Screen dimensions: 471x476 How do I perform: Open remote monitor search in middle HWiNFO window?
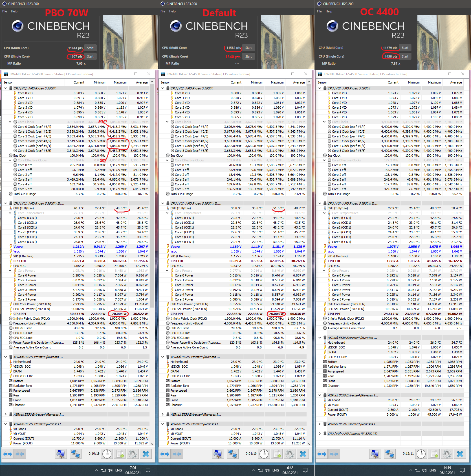click(x=218, y=454)
